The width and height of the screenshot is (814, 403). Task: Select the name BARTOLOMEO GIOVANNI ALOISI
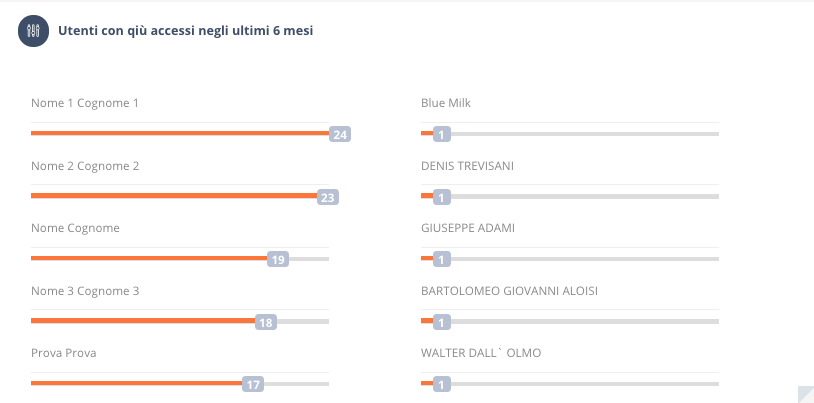pos(509,291)
